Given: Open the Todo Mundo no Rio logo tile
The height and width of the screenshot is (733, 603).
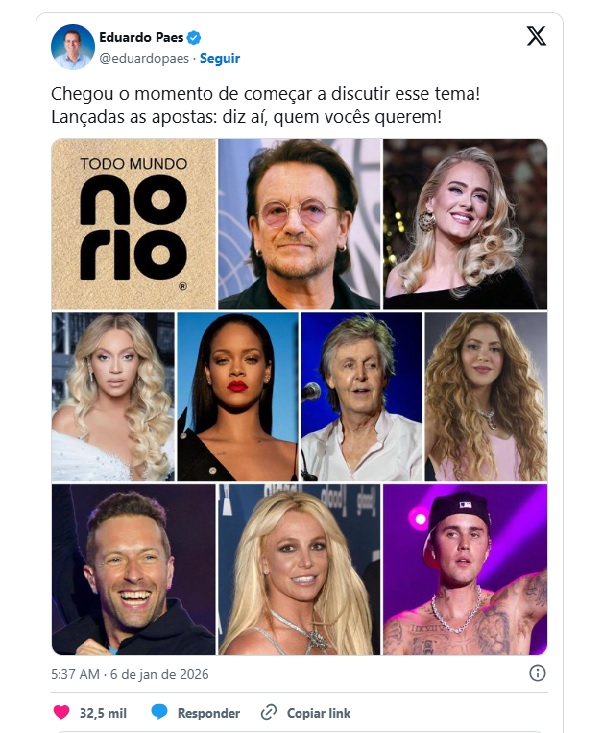Looking at the screenshot, I should (134, 224).
